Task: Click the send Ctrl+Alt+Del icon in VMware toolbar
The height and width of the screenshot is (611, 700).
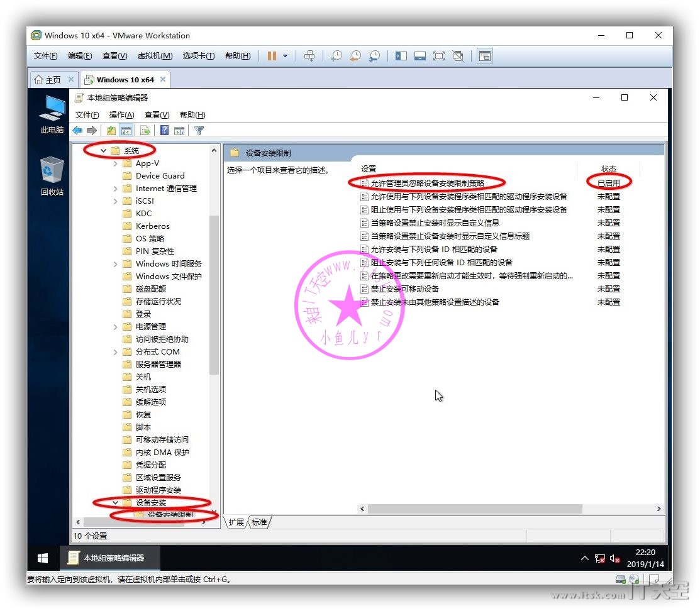Action: coord(309,56)
